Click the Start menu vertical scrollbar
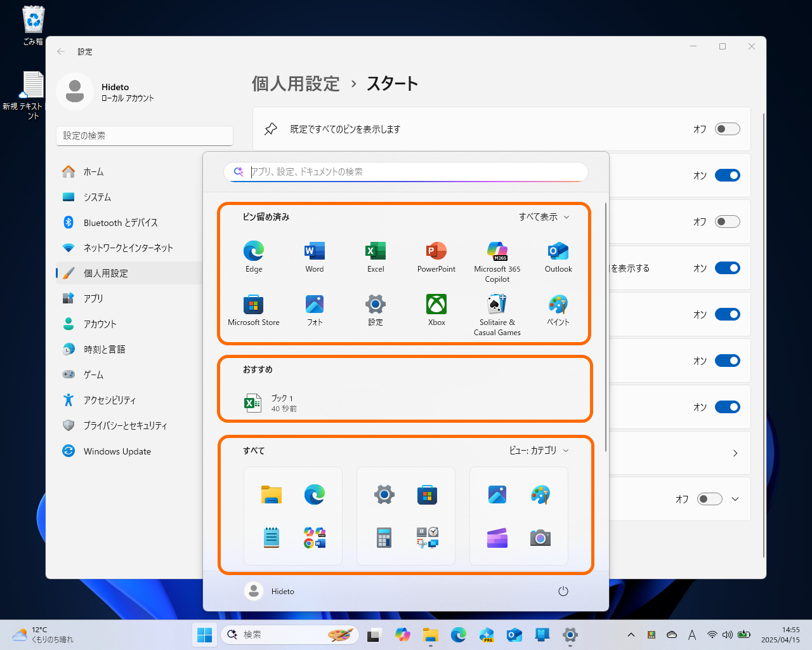Image resolution: width=812 pixels, height=650 pixels. [606, 327]
